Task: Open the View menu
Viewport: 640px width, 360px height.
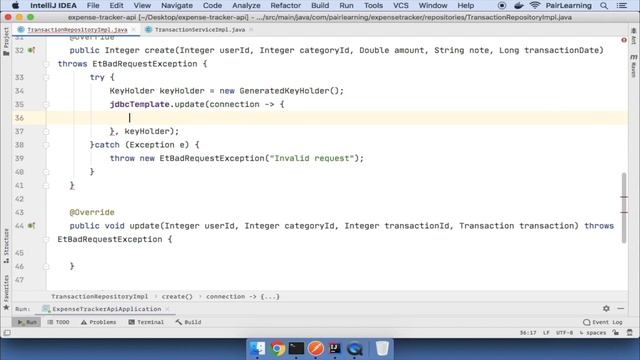Action: coord(142,6)
